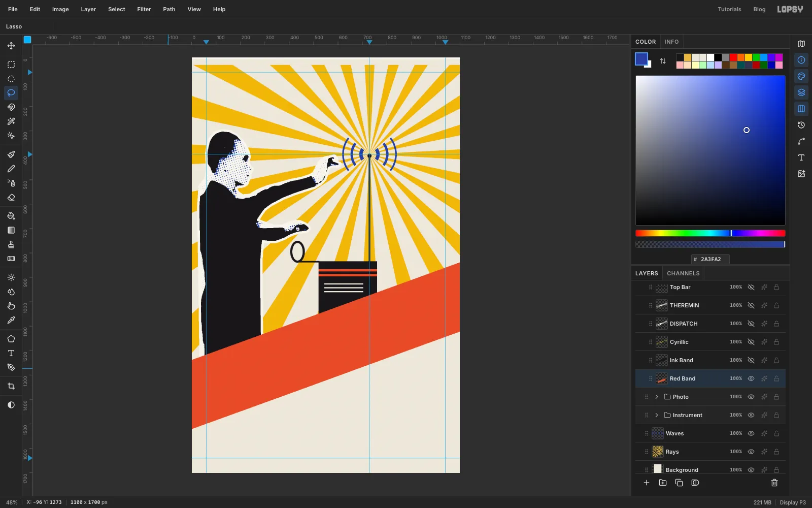Expand the Instrument layer group
Viewport: 812px width, 508px height.
pos(657,415)
